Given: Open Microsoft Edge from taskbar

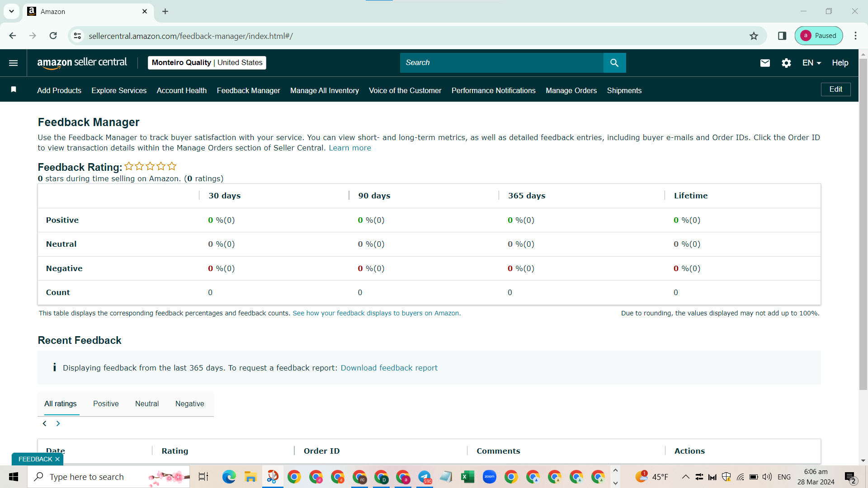Looking at the screenshot, I should pos(229,477).
